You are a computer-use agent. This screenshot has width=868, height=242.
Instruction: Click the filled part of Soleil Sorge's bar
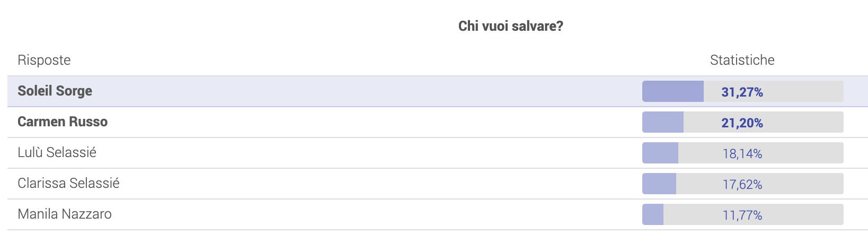(x=673, y=91)
